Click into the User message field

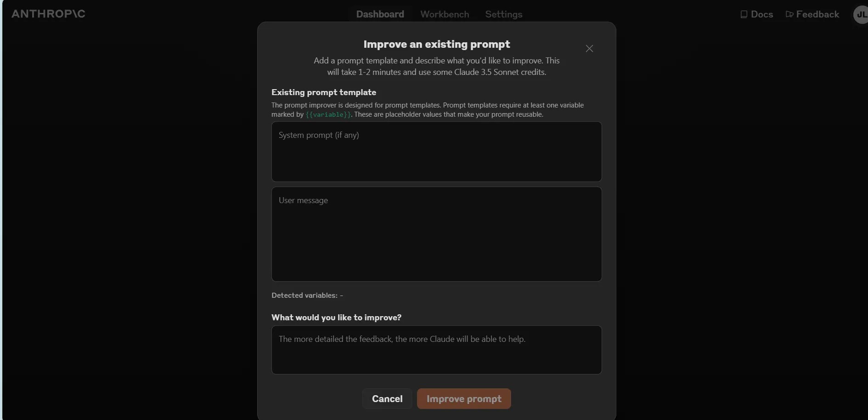pyautogui.click(x=436, y=234)
